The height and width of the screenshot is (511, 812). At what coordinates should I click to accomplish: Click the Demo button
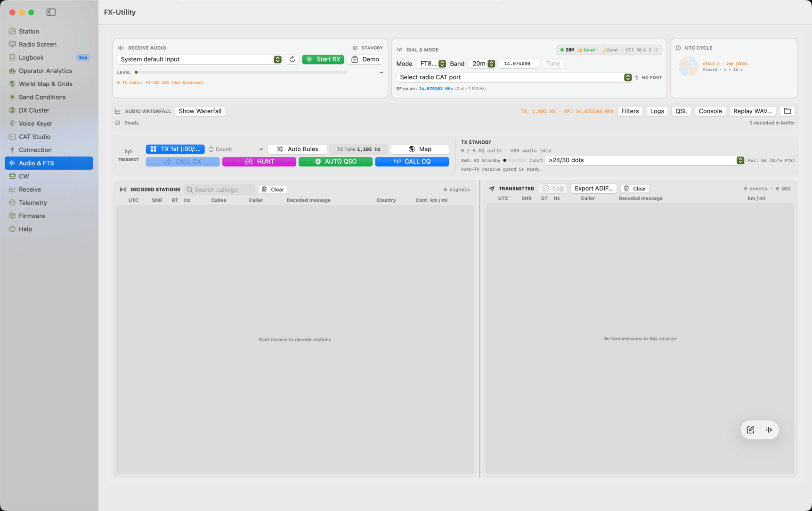(365, 59)
